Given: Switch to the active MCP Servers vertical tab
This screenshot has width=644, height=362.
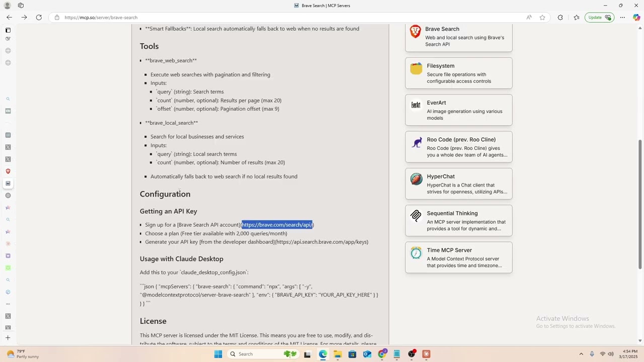Looking at the screenshot, I should (8, 184).
